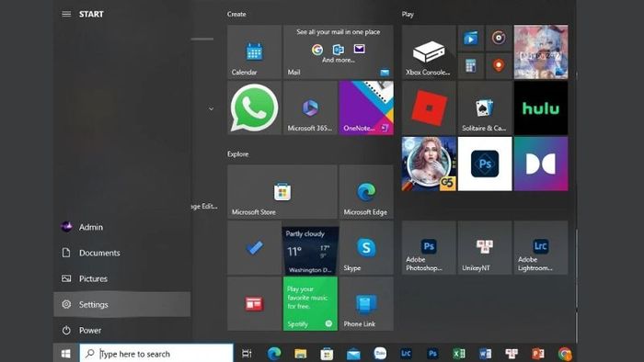Open the Admin account entry
The height and width of the screenshot is (362, 644).
click(122, 227)
